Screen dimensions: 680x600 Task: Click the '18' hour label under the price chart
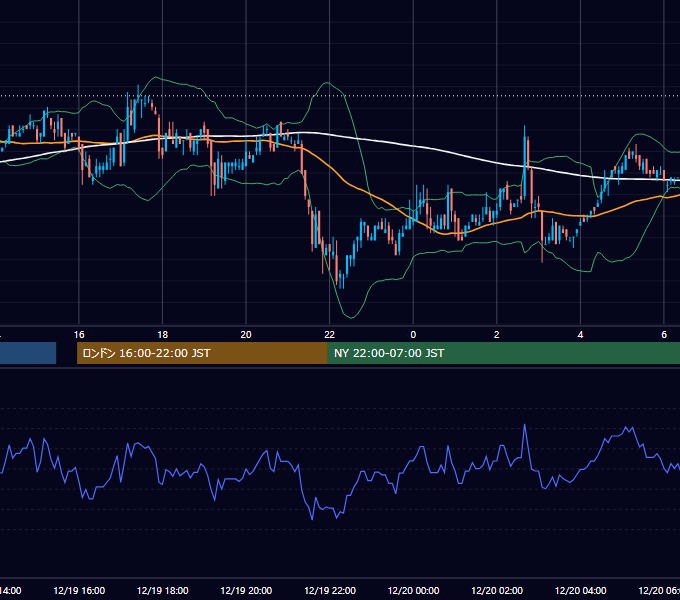point(163,335)
